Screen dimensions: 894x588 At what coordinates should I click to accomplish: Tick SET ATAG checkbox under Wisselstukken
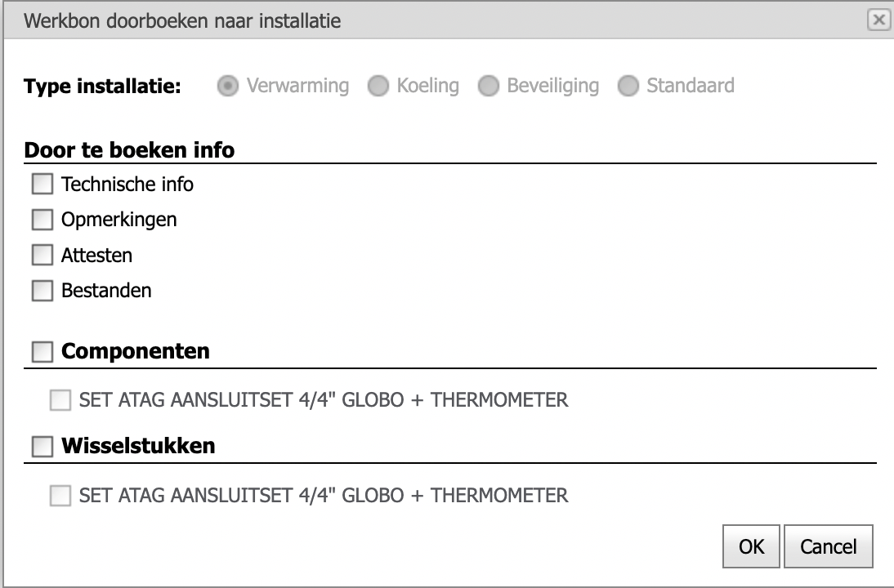click(60, 496)
